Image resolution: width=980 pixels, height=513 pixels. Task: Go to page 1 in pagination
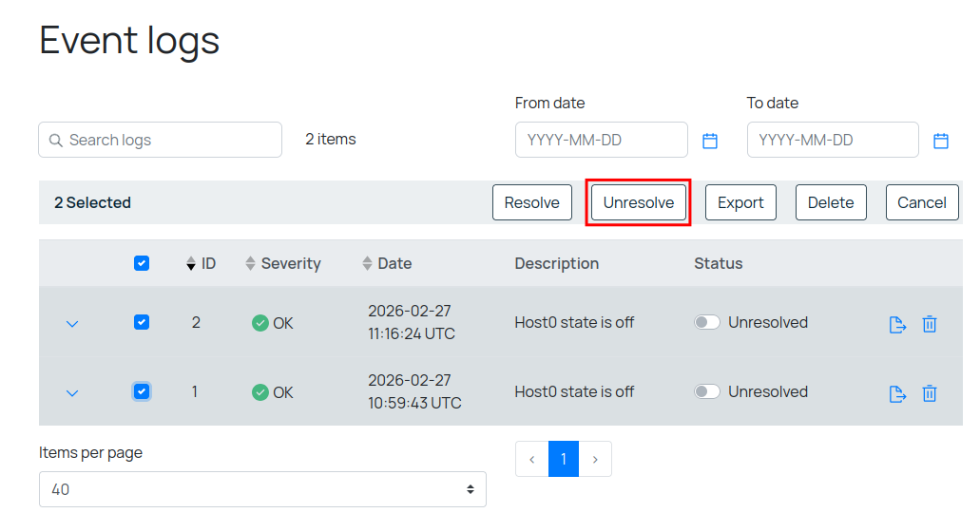point(564,459)
